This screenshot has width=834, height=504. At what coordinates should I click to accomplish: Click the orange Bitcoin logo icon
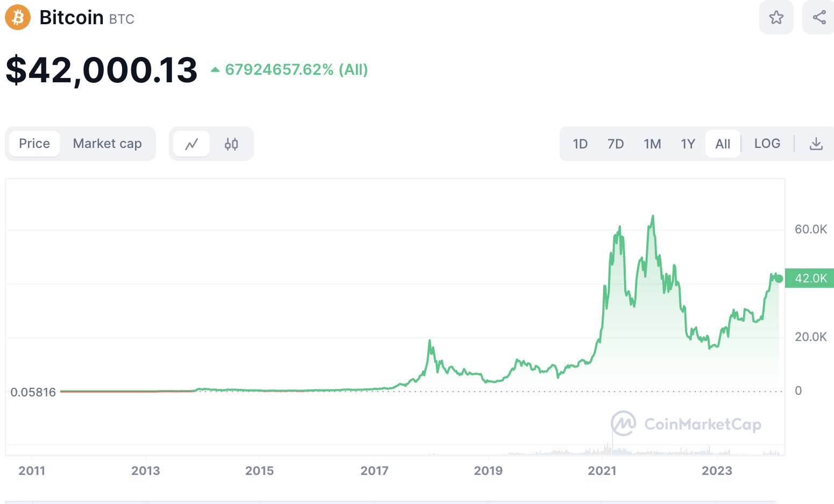tap(18, 18)
